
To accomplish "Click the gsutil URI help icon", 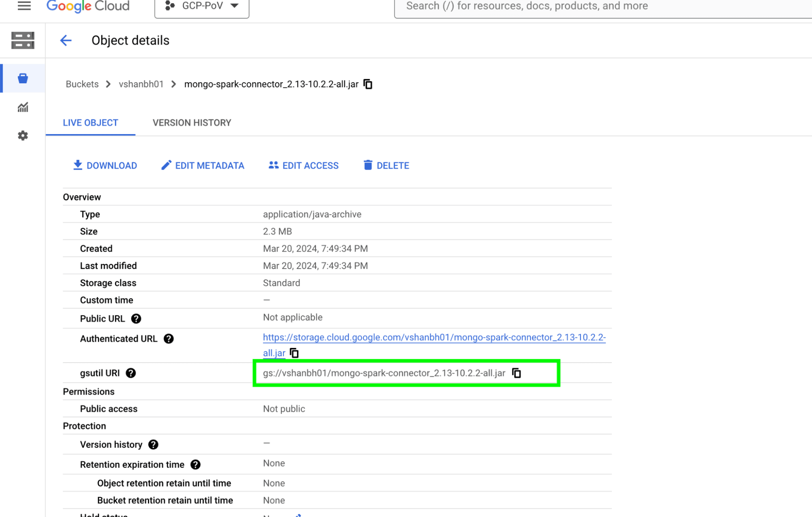I will click(x=131, y=373).
